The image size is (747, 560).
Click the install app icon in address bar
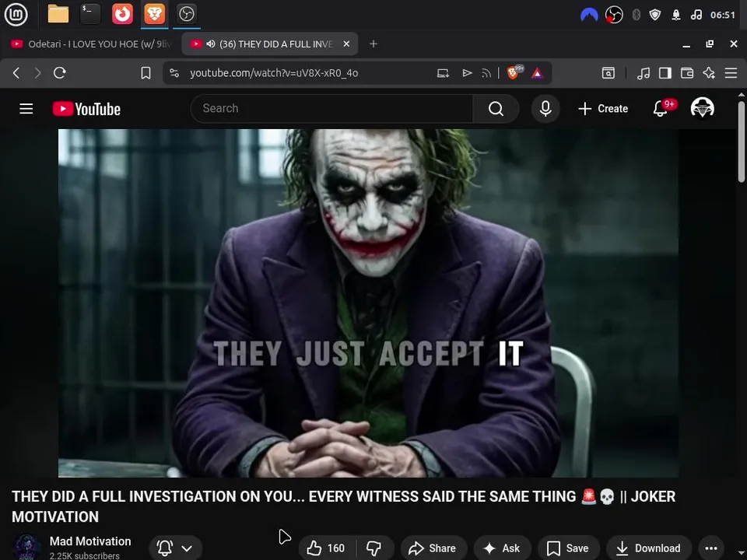(443, 73)
